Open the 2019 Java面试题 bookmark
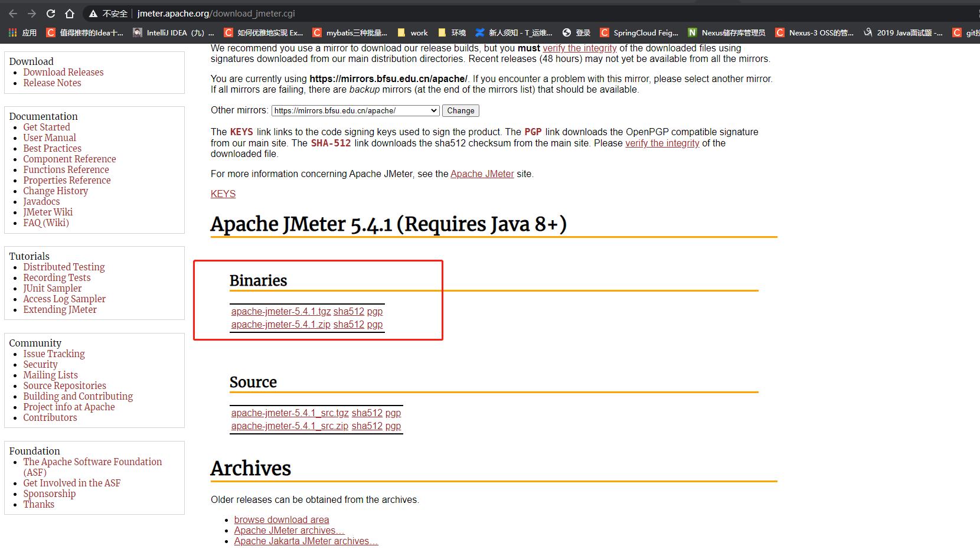Image resolution: width=980 pixels, height=559 pixels. click(903, 32)
